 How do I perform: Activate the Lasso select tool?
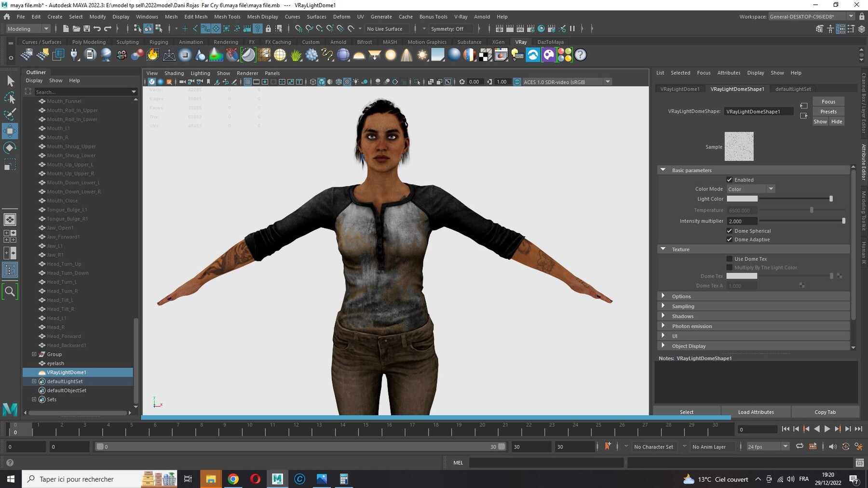pos(10,98)
